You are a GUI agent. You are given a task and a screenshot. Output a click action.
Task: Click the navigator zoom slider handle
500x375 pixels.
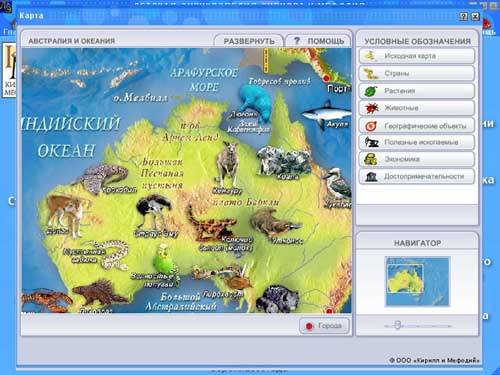coord(397,325)
